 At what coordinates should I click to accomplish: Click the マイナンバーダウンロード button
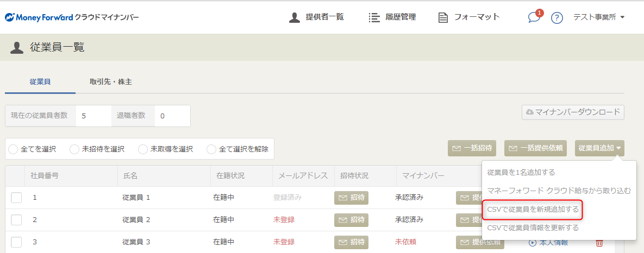[573, 112]
